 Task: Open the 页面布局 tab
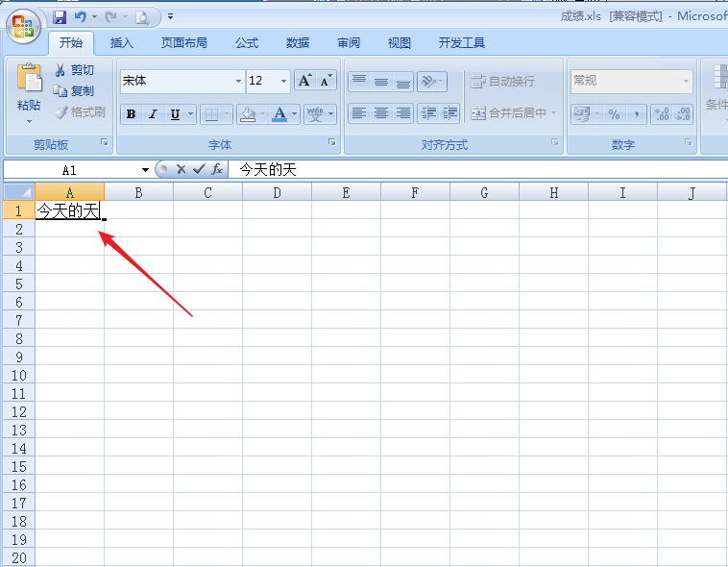[183, 43]
